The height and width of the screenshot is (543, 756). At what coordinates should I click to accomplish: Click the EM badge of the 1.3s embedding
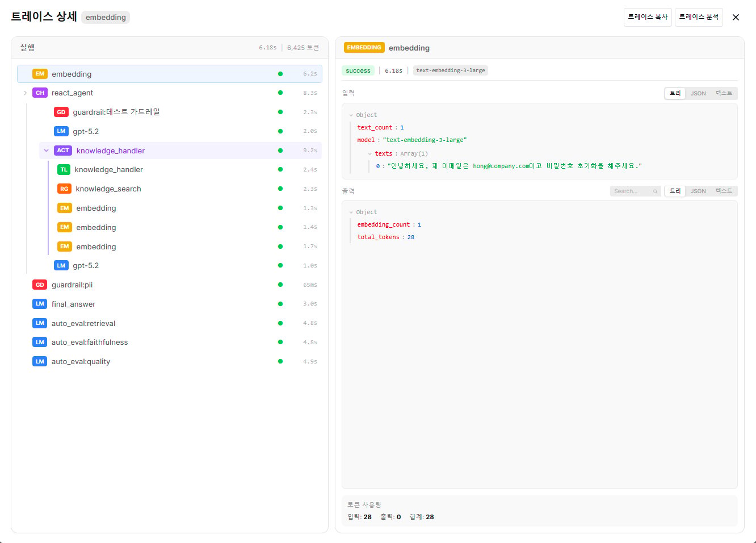click(65, 208)
